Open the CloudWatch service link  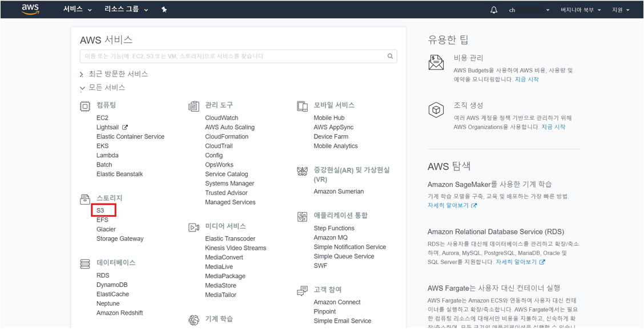click(x=222, y=118)
